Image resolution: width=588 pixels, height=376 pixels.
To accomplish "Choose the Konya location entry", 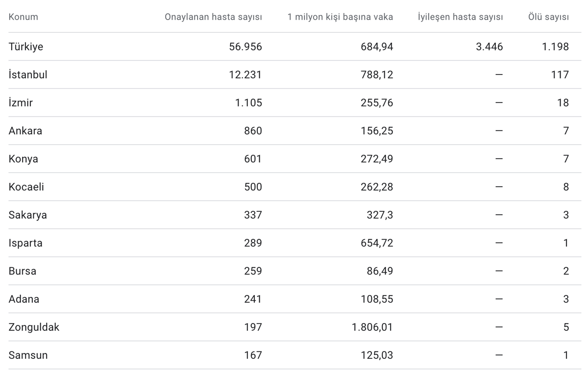I will (x=24, y=159).
